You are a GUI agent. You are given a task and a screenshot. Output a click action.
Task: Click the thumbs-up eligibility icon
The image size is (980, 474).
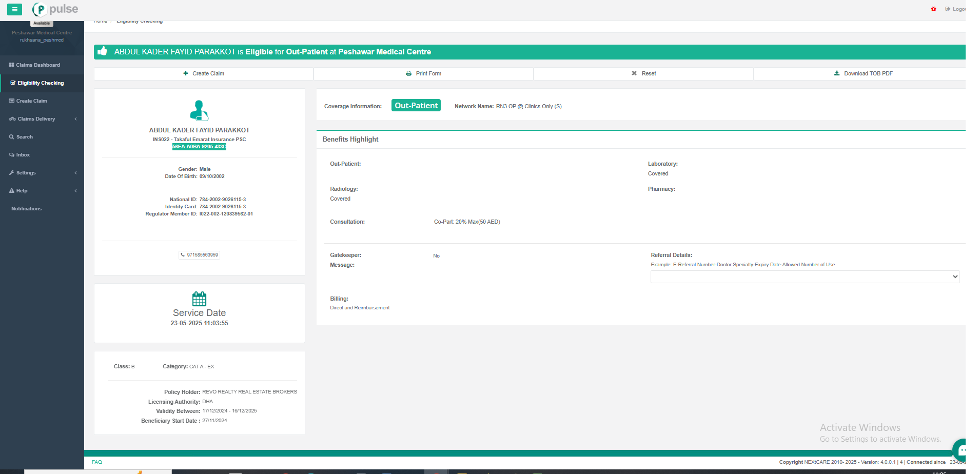pos(103,51)
